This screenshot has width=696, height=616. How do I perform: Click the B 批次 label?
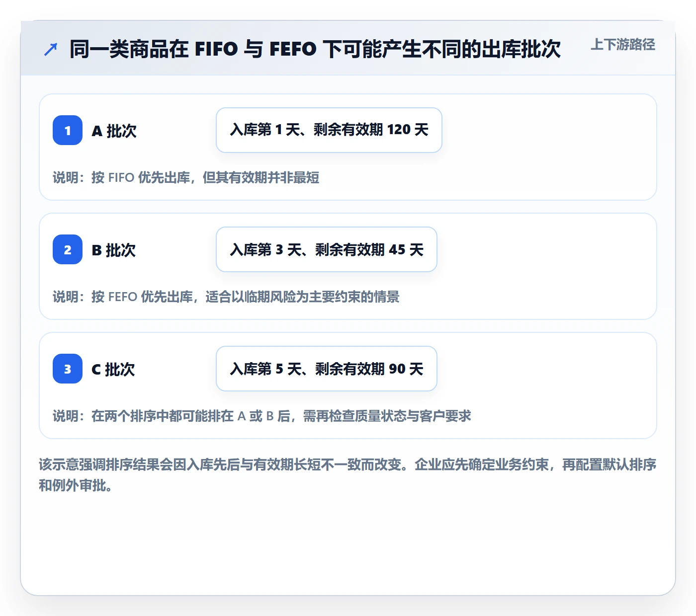click(x=114, y=250)
